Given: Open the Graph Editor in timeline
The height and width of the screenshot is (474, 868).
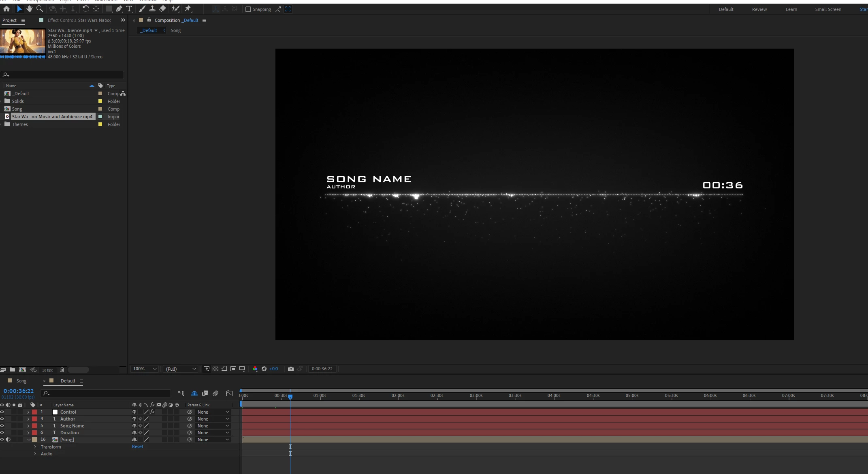Looking at the screenshot, I should pyautogui.click(x=229, y=393).
